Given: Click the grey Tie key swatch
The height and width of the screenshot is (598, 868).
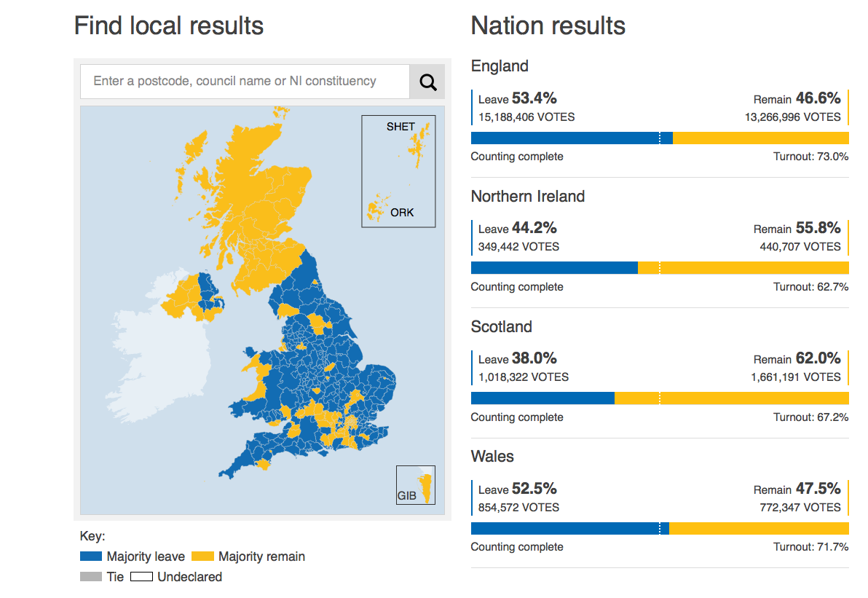Looking at the screenshot, I should pos(91,577).
